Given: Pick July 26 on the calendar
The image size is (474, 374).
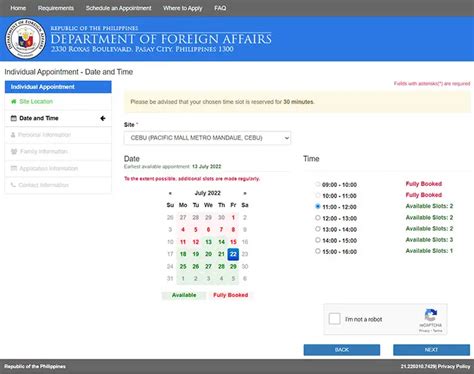Looking at the screenshot, I should coord(196,266).
